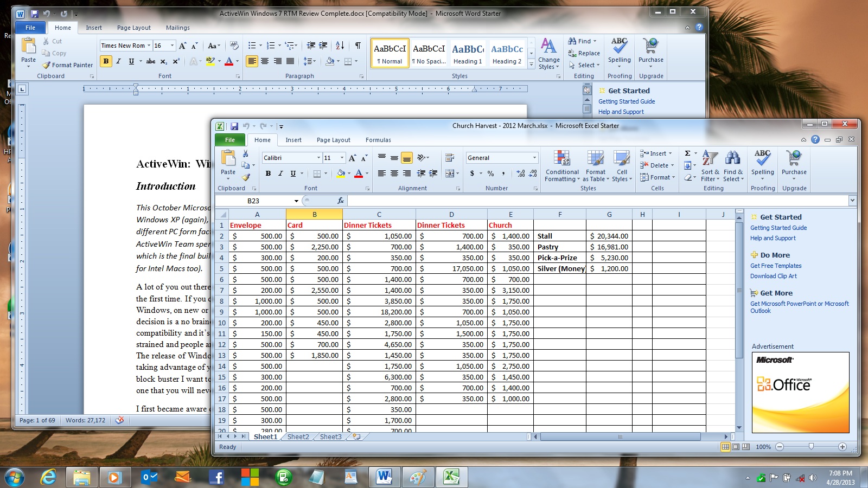Click inside Excel's formula bar
The height and width of the screenshot is (488, 868).
(x=597, y=201)
